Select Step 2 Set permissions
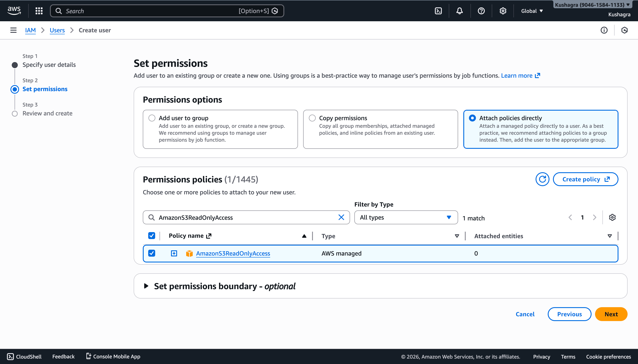Image resolution: width=638 pixels, height=364 pixels. click(45, 89)
